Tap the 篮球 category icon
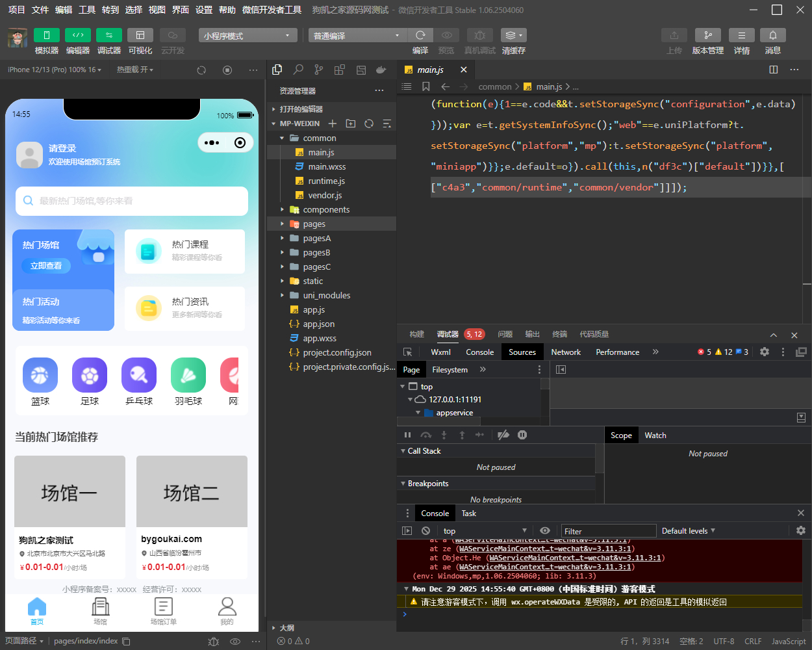The width and height of the screenshot is (812, 650). [x=40, y=375]
